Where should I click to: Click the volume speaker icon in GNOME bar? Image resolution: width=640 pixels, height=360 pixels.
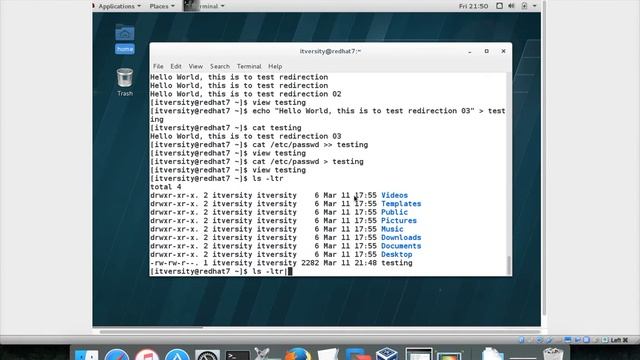tap(511, 6)
